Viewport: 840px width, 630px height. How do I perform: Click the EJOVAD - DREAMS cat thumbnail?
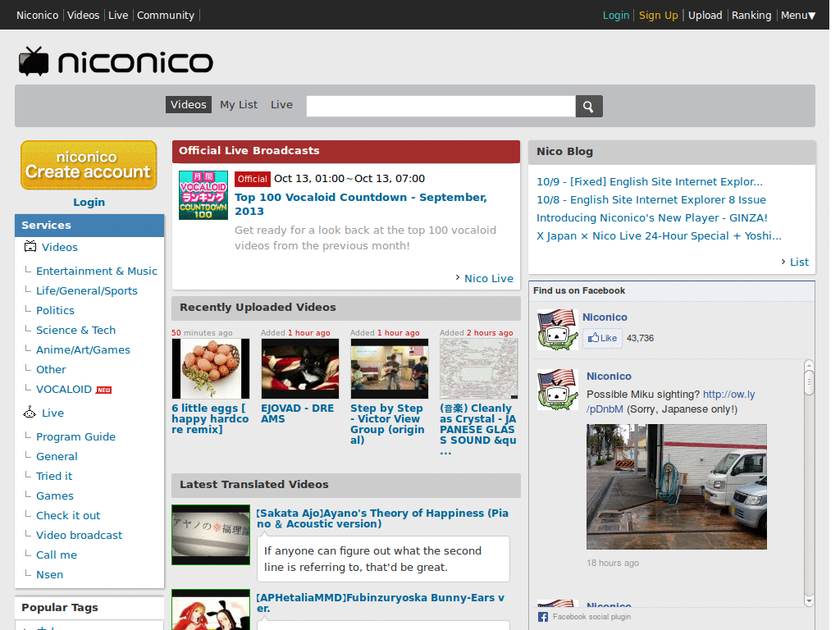[300, 368]
